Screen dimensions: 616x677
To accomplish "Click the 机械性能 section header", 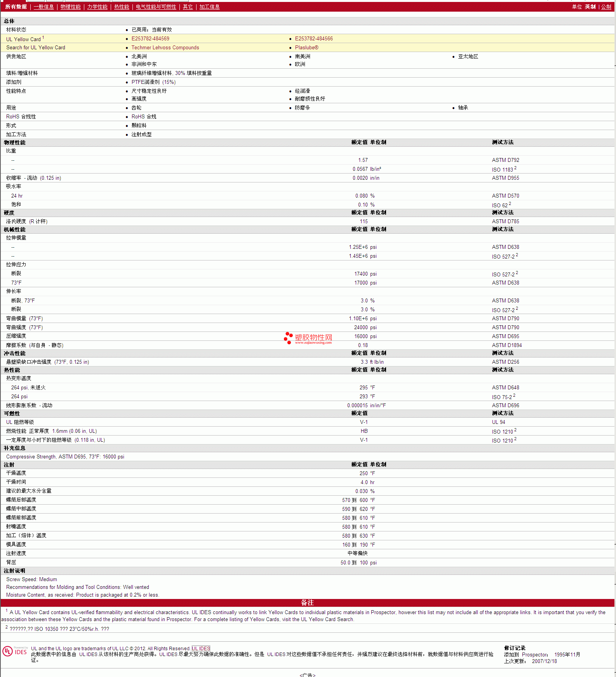I will coord(14,229).
